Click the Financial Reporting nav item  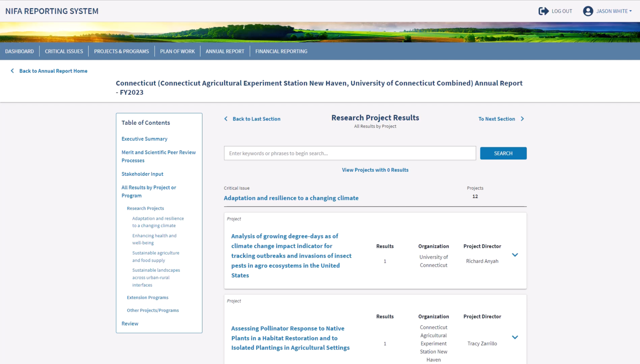pyautogui.click(x=281, y=51)
